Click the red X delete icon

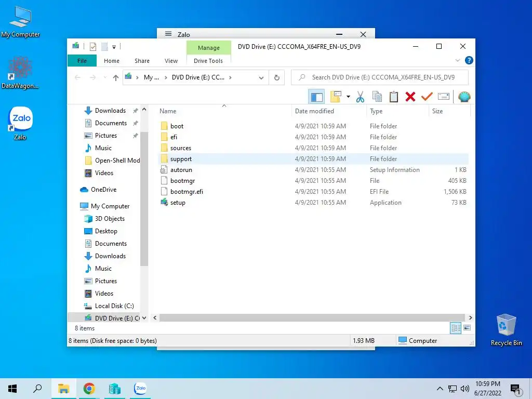tap(410, 97)
